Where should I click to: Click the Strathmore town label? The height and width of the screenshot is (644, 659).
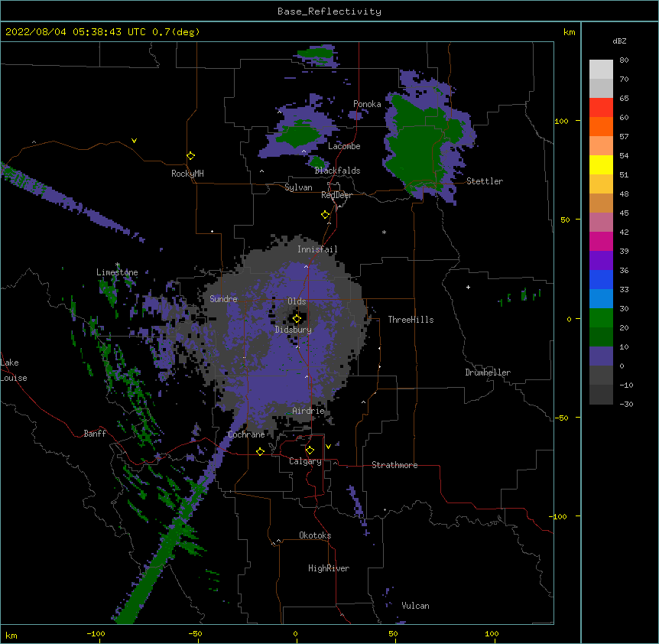pyautogui.click(x=394, y=465)
